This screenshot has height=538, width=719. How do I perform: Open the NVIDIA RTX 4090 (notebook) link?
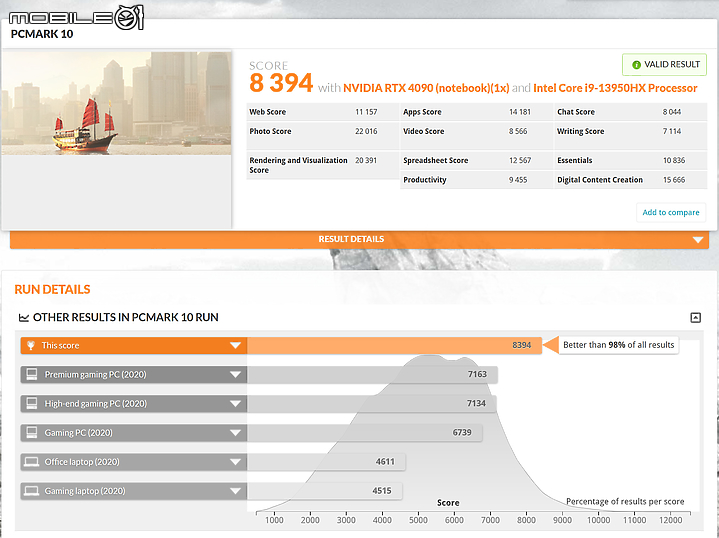426,88
